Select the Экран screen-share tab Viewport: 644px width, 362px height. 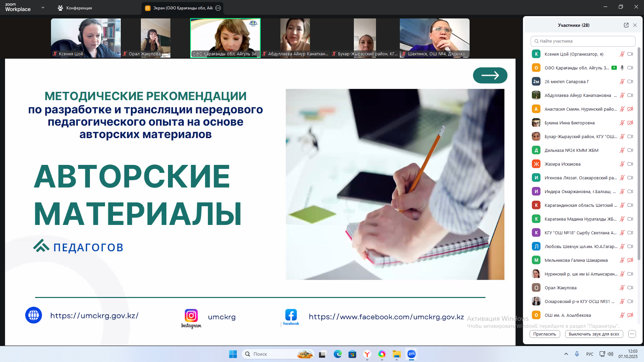181,8
